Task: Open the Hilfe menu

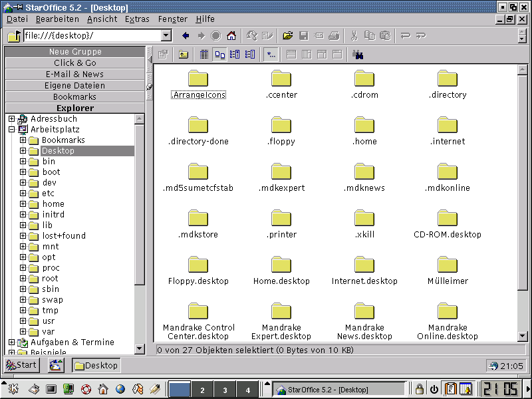Action: point(205,19)
